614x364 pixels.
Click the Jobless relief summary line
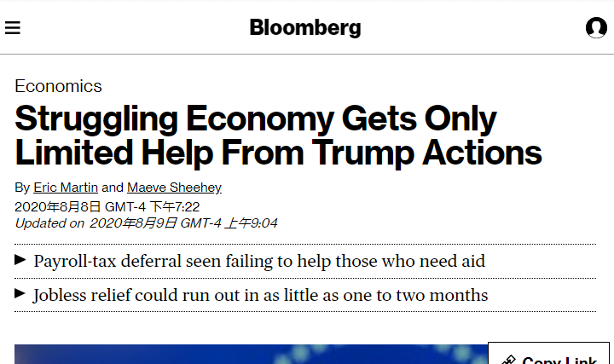click(260, 295)
